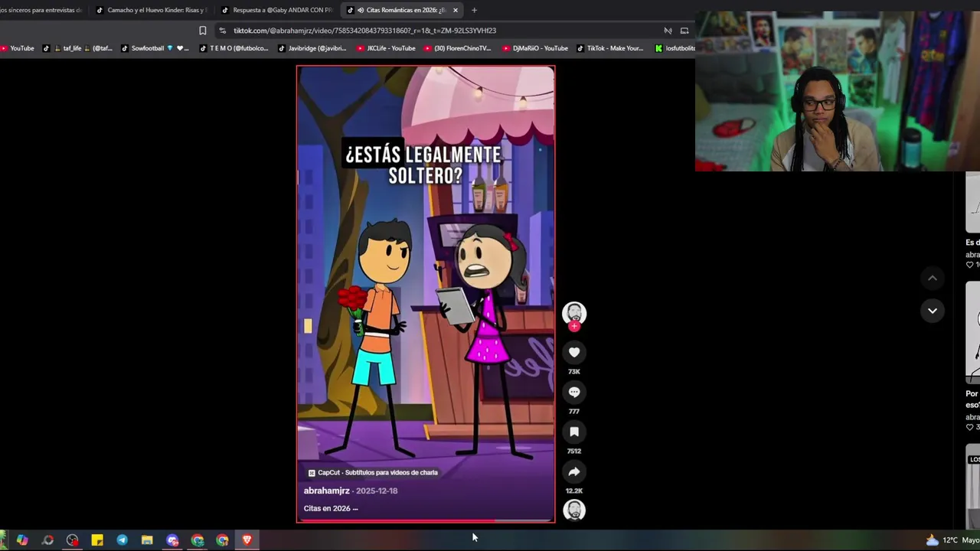This screenshot has height=551, width=980.
Task: Open the Sticky Notes app in taskbar
Action: (97, 540)
